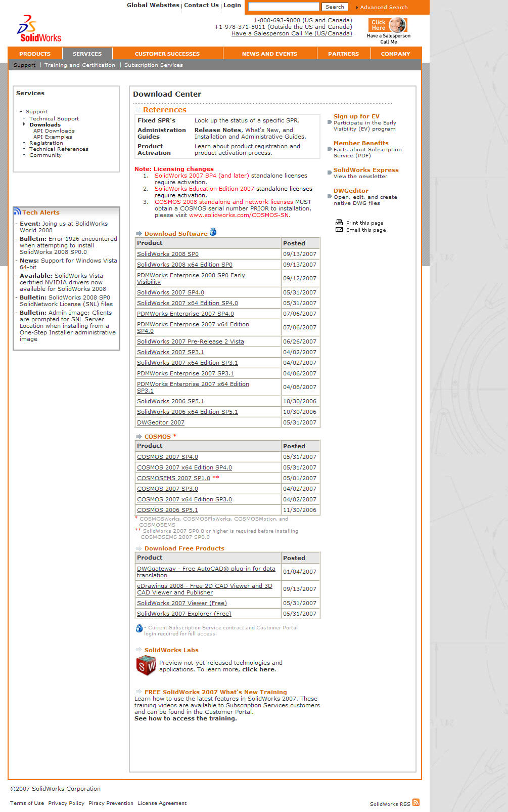This screenshot has width=508, height=812.
Task: Download SolidWorks 2006 SP5.1
Action: 170,401
